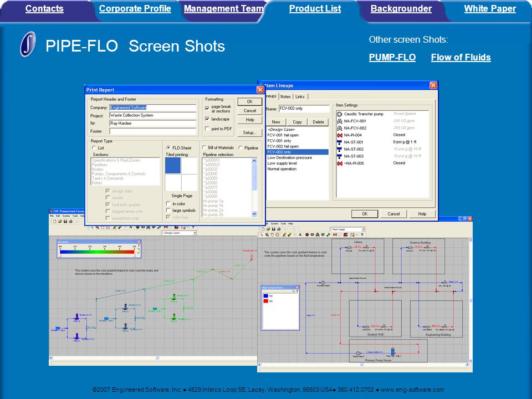The width and height of the screenshot is (532, 399).
Task: Click the blue question mark help icon in right window
Action: click(x=362, y=235)
